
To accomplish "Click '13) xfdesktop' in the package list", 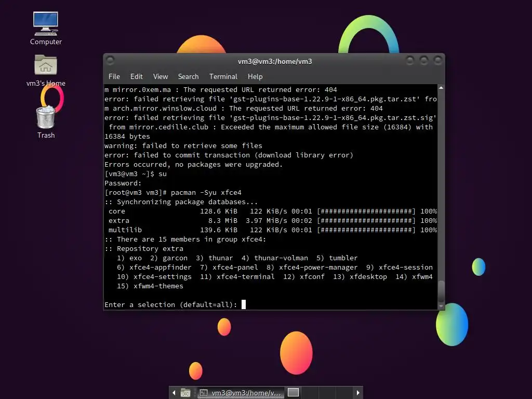I will (360, 276).
